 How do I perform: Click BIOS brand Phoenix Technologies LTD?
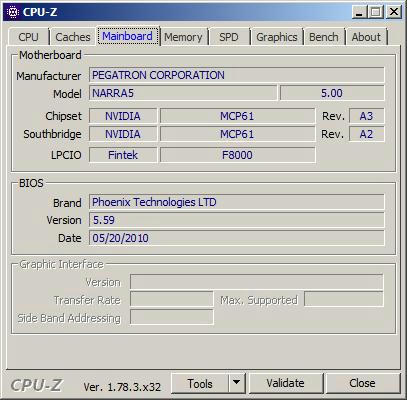[237, 202]
